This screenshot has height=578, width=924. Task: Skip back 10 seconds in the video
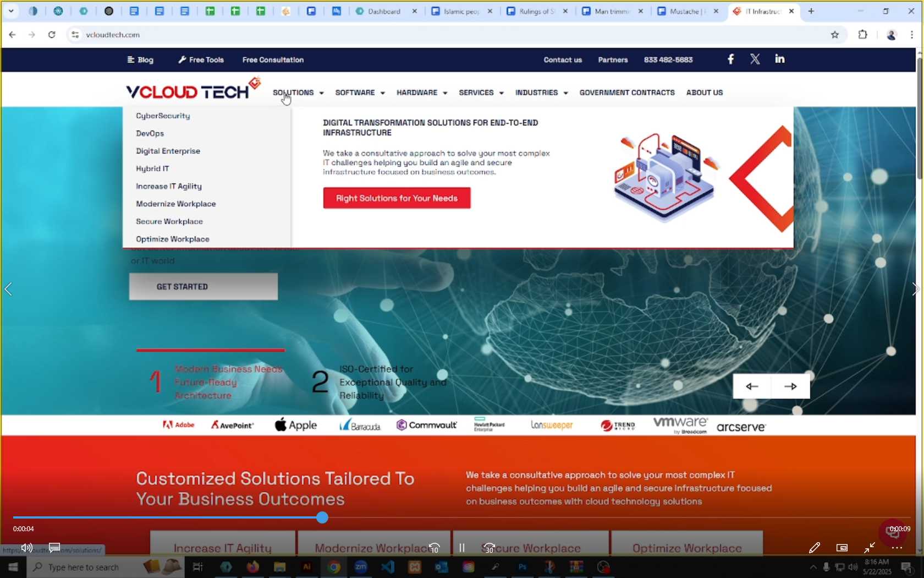[434, 548]
